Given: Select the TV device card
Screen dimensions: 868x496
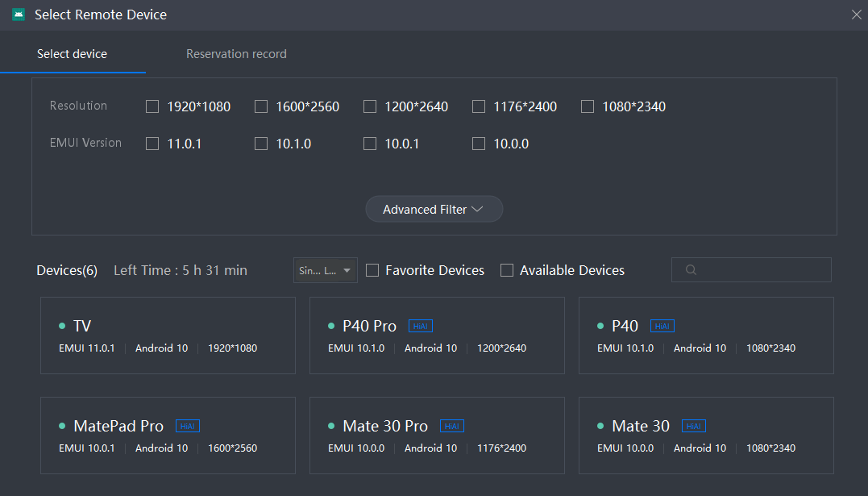Looking at the screenshot, I should point(168,336).
